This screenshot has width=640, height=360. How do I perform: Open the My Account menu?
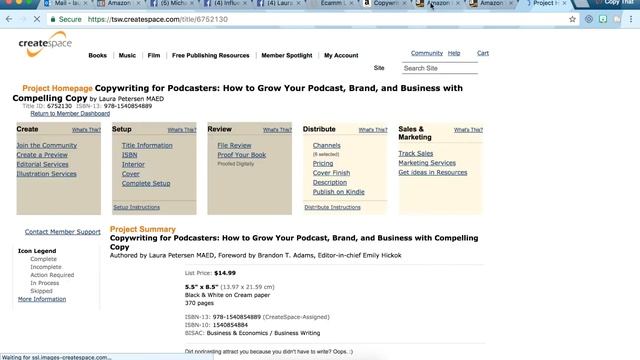point(341,56)
